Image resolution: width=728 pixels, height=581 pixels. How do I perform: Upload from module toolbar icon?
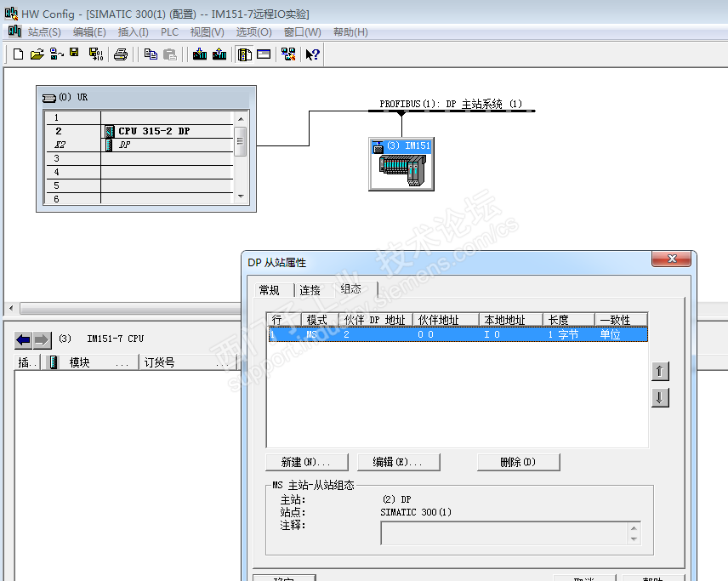click(219, 54)
